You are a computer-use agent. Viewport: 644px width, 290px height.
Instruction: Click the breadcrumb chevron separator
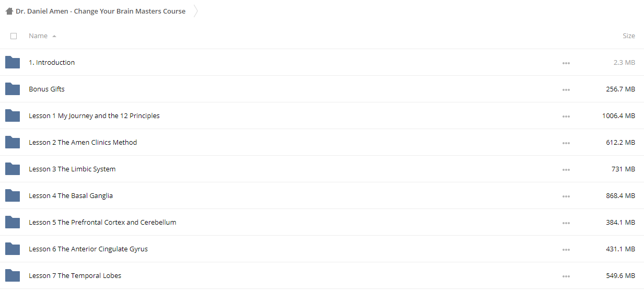pyautogui.click(x=195, y=11)
